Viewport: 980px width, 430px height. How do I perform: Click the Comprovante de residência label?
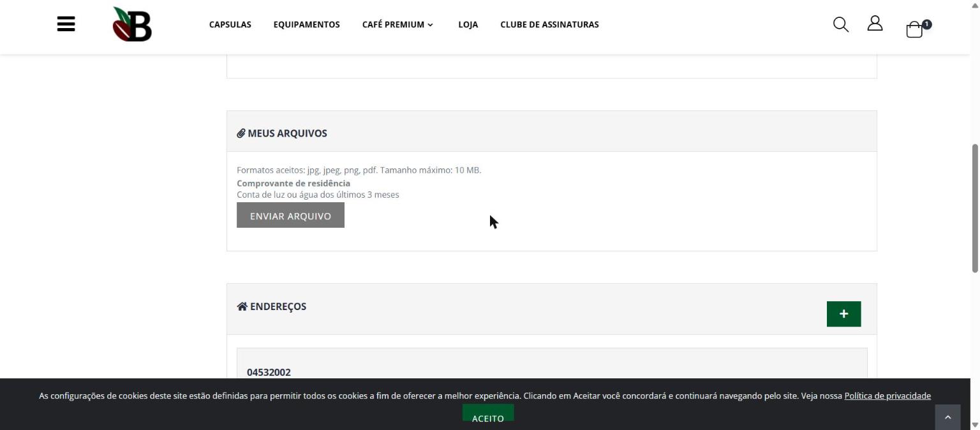(293, 183)
